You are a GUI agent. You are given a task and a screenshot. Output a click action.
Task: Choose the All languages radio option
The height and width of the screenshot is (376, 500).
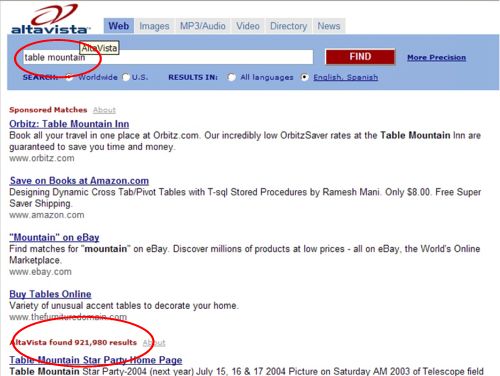(232, 77)
